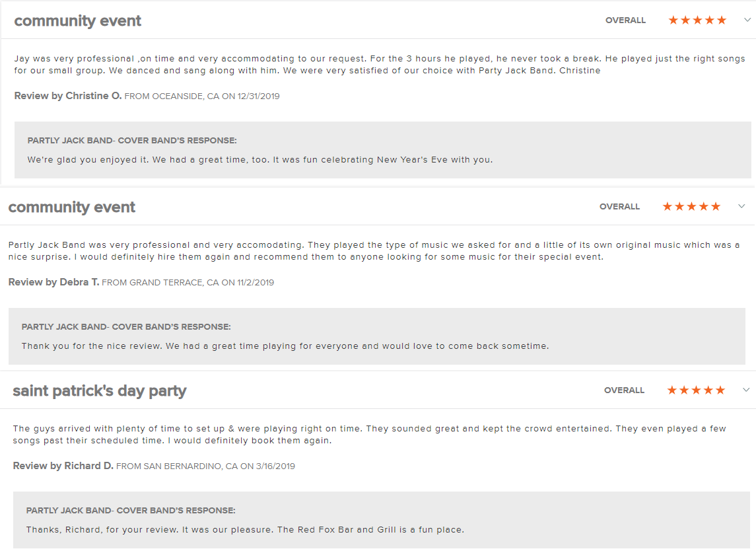
Task: Click the community event title above Christine's review
Action: (78, 20)
